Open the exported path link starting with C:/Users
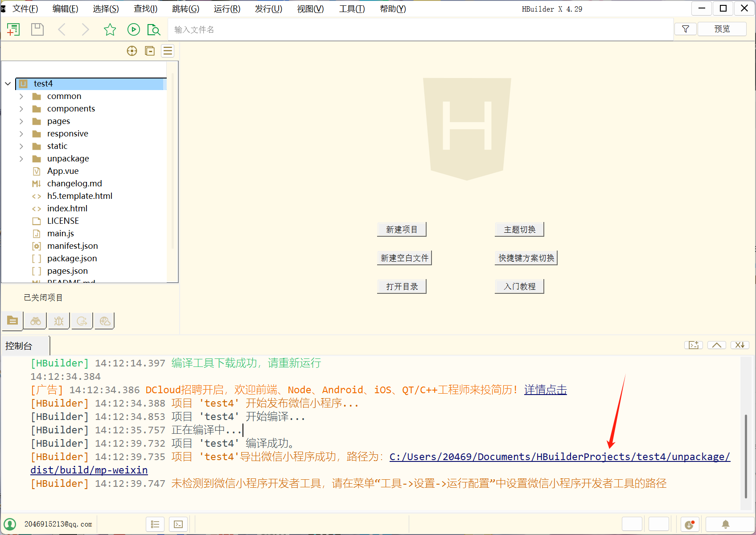 pyautogui.click(x=560, y=457)
